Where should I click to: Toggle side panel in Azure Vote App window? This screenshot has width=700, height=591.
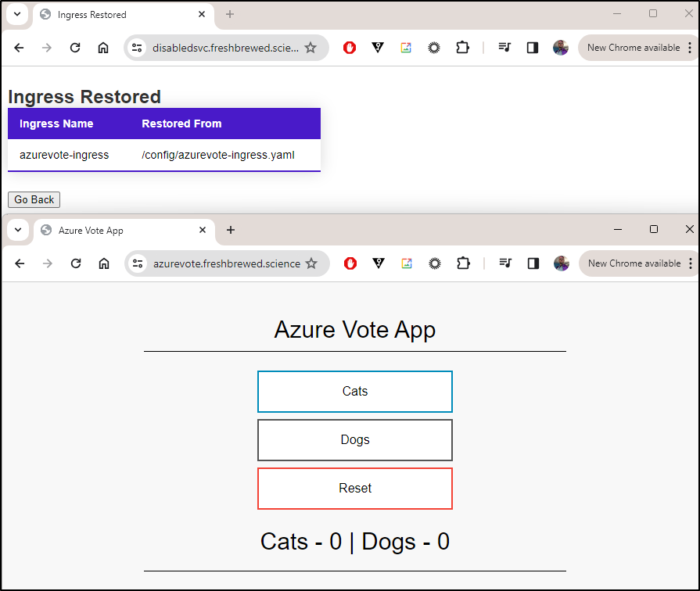pos(533,263)
